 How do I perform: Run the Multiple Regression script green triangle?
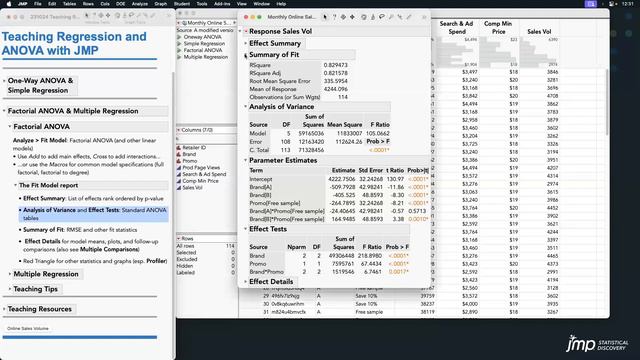pyautogui.click(x=179, y=57)
